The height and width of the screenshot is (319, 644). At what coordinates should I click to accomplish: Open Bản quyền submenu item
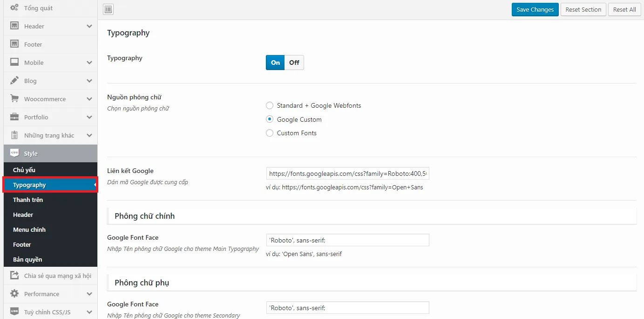click(x=50, y=259)
